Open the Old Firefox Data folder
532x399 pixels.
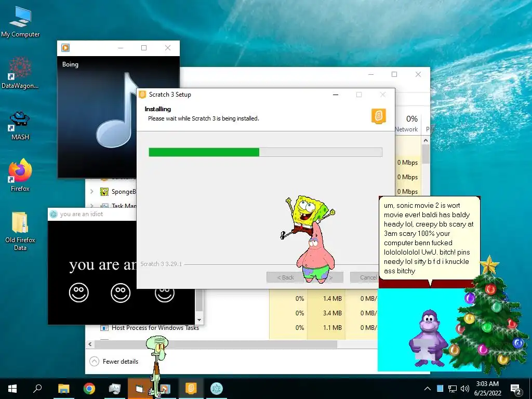[x=20, y=231]
